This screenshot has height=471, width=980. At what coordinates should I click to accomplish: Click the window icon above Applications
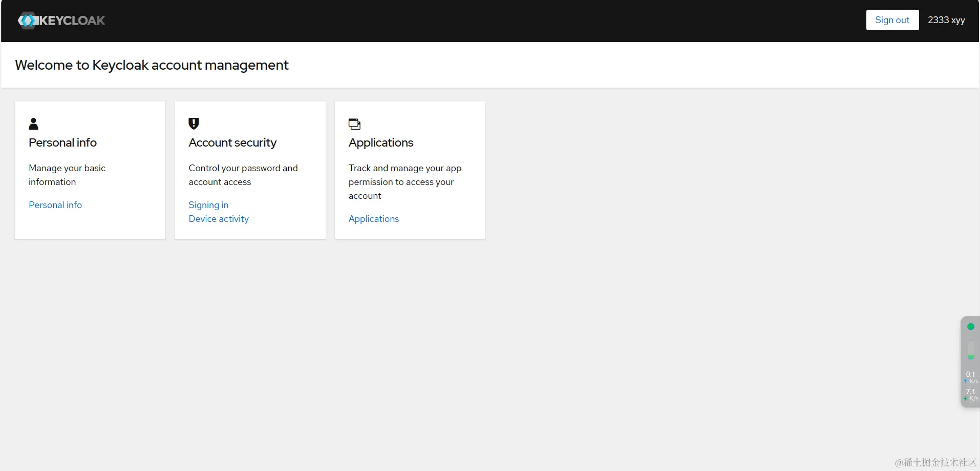[x=354, y=124]
